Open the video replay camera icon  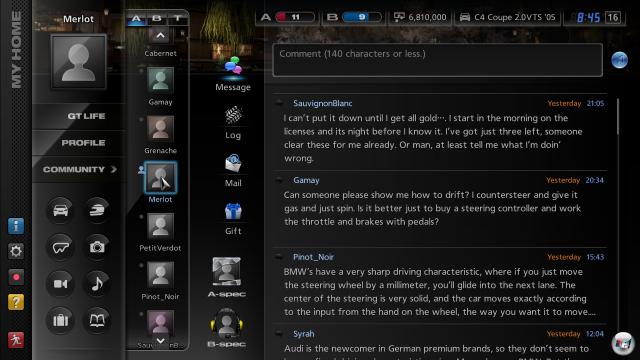coord(60,283)
